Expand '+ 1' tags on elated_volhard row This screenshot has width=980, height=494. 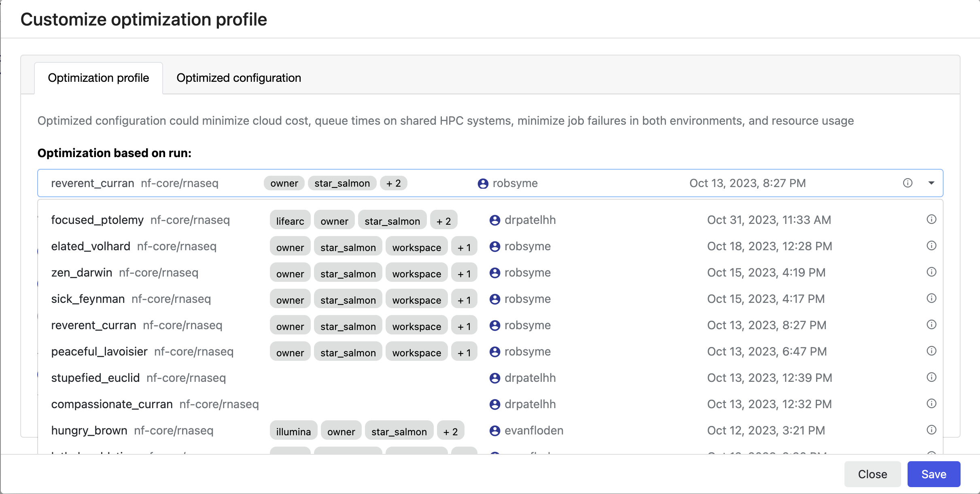464,247
